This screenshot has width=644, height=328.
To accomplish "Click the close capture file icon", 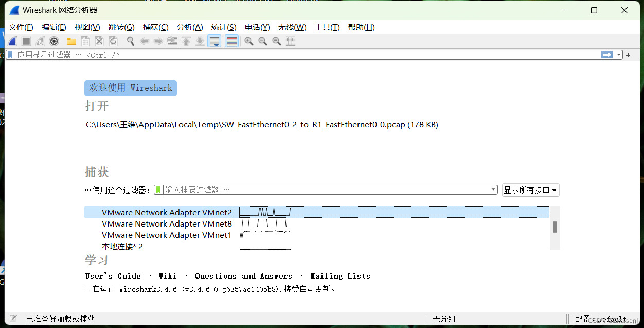I will coord(99,41).
